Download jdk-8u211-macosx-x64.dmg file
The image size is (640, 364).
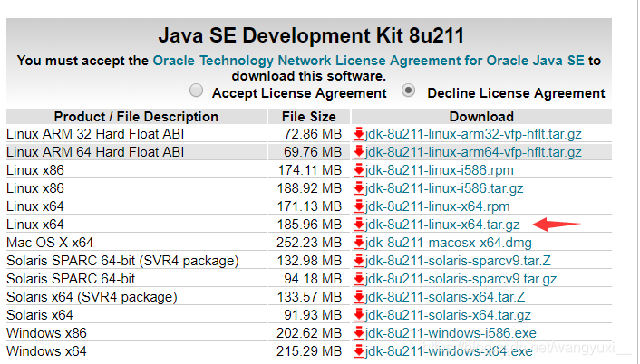pos(448,243)
